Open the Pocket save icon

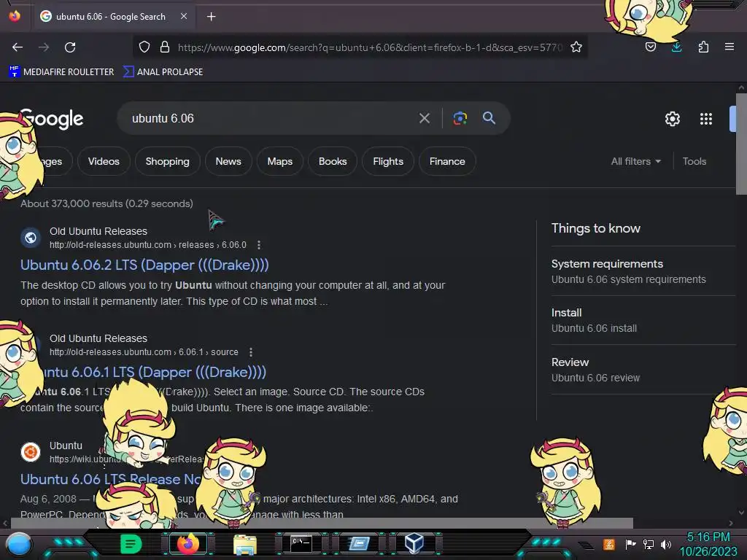651,47
